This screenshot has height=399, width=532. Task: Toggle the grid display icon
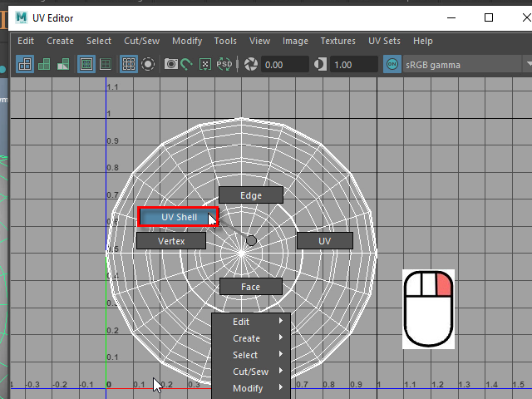(x=129, y=64)
